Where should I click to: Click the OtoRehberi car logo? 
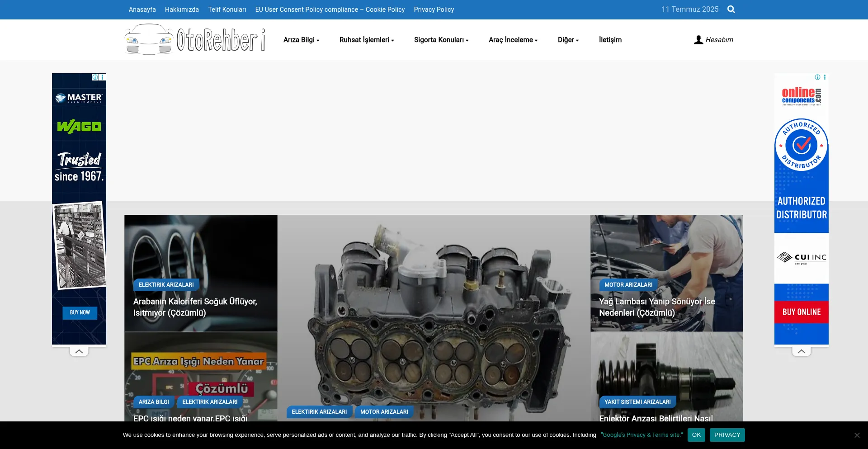[x=195, y=40]
